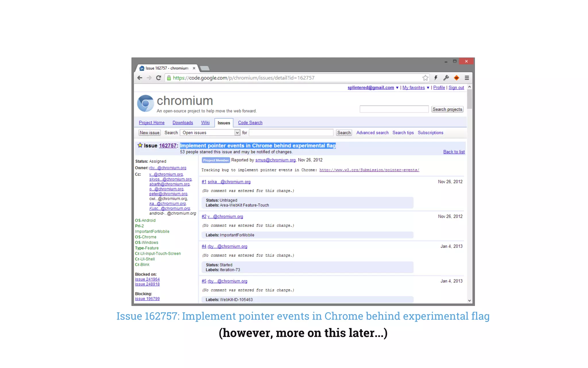This screenshot has width=588, height=368.
Task: Open the Project Home tab
Action: (x=152, y=123)
